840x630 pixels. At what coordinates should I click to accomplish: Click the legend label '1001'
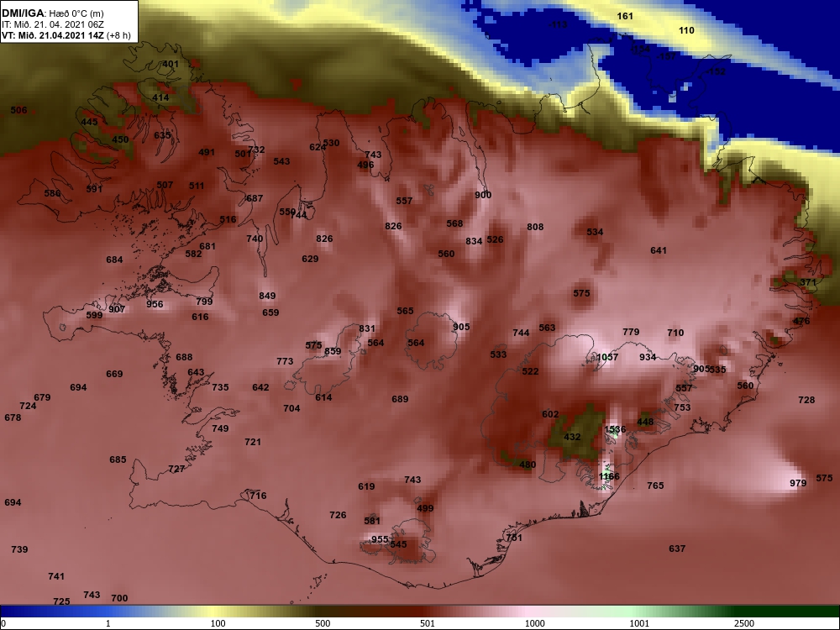pyautogui.click(x=639, y=623)
